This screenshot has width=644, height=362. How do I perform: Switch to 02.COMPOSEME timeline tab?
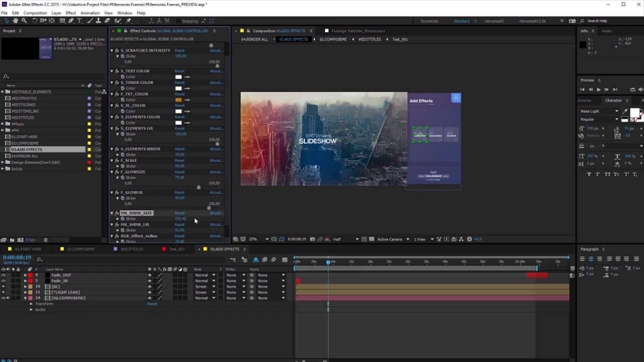[x=80, y=249]
